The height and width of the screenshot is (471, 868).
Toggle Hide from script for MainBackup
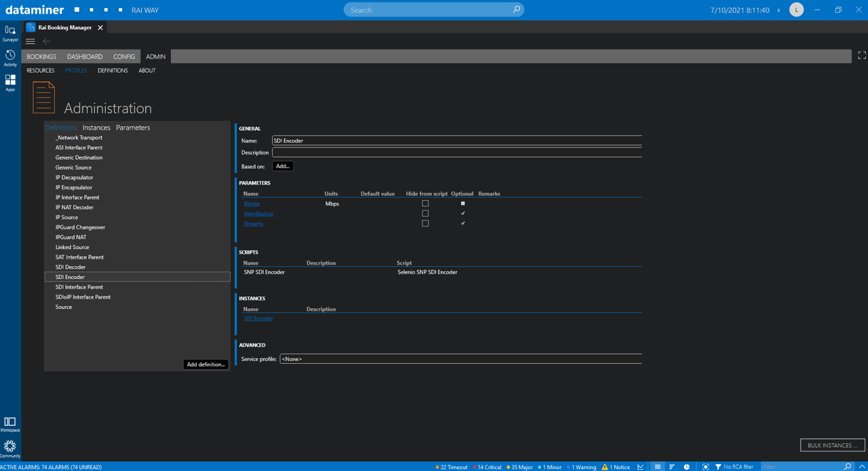[x=425, y=213]
